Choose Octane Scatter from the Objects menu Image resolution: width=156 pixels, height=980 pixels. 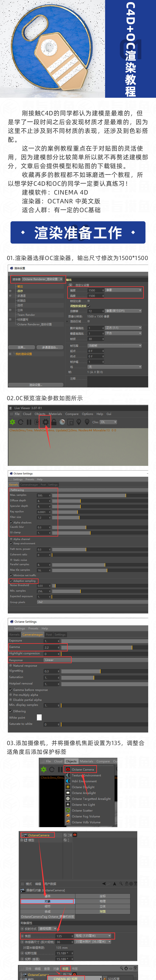pos(82,811)
